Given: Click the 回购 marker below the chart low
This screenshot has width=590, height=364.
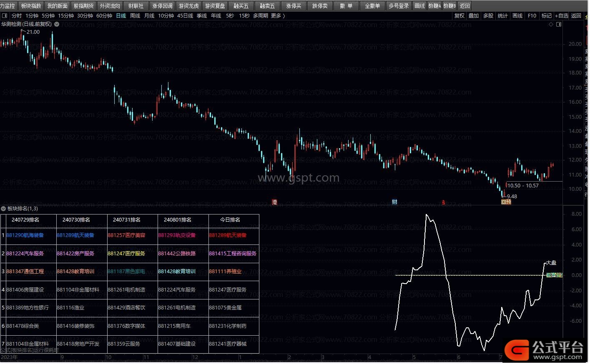Looking at the screenshot, I should coord(506,202).
